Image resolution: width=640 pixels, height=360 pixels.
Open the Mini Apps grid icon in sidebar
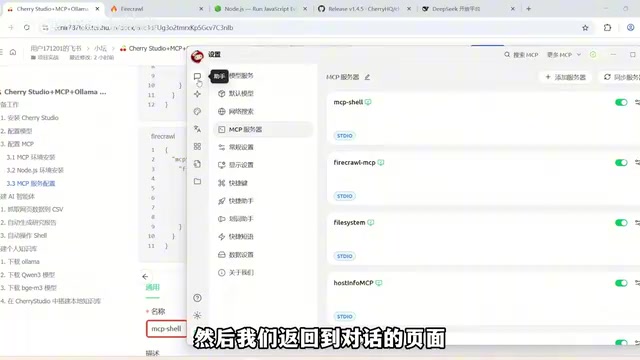tap(197, 146)
